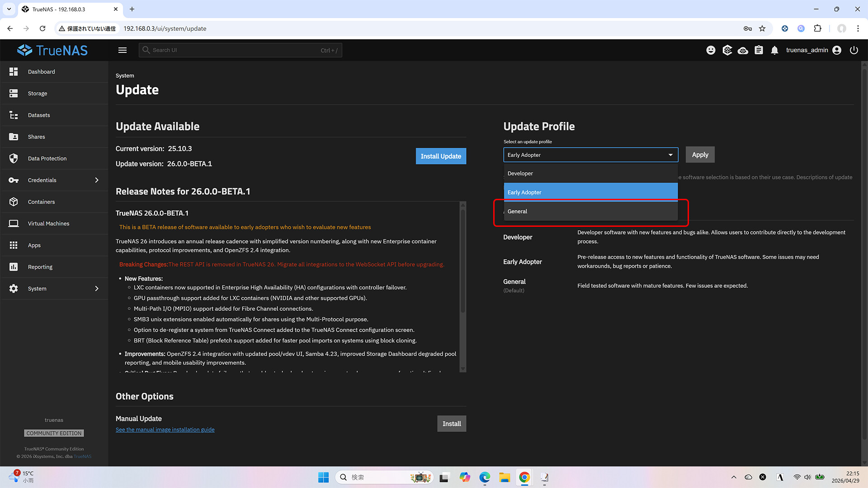Image resolution: width=868 pixels, height=488 pixels.
Task: Click the Install Update button
Action: [x=441, y=156]
